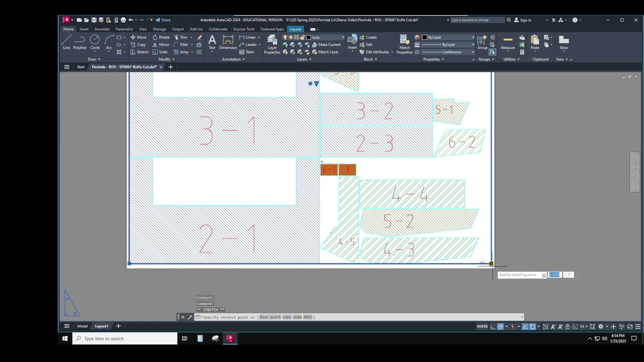
Task: Select the Arc tool
Action: click(x=109, y=42)
